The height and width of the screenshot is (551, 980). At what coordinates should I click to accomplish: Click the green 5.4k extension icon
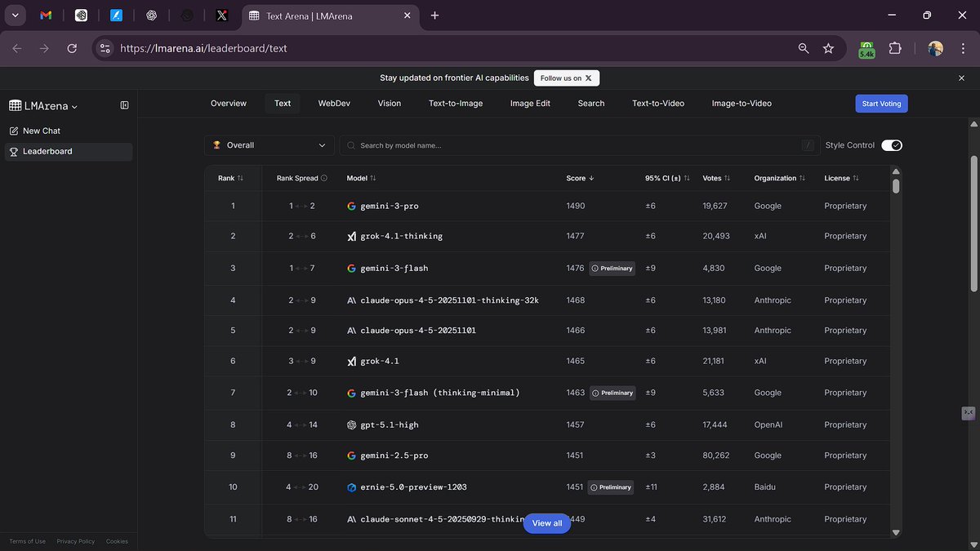coord(866,49)
